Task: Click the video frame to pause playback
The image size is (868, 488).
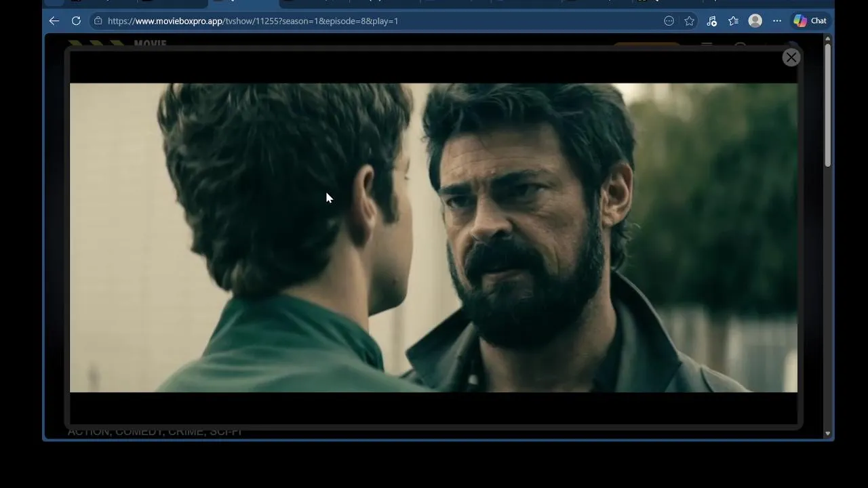Action: pyautogui.click(x=433, y=237)
